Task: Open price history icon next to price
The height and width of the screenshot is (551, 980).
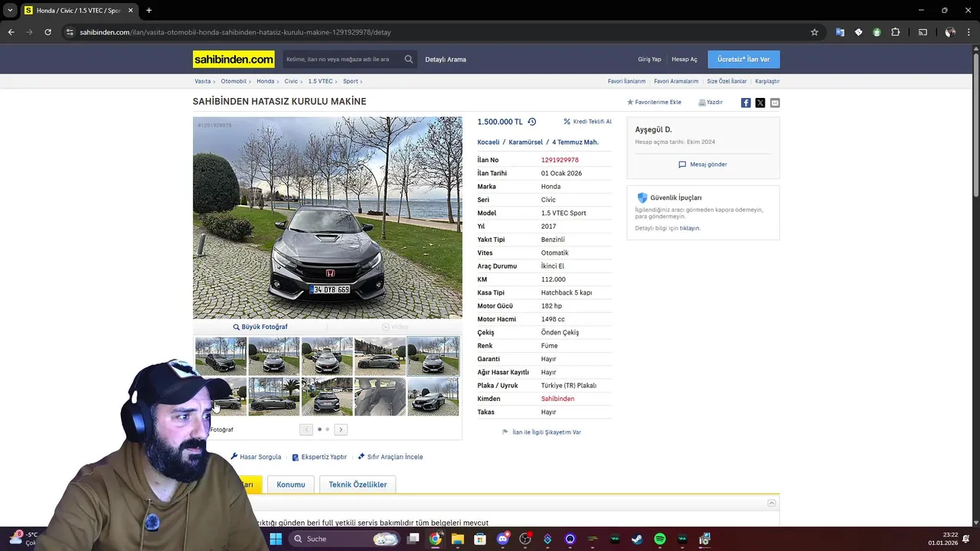Action: click(532, 122)
